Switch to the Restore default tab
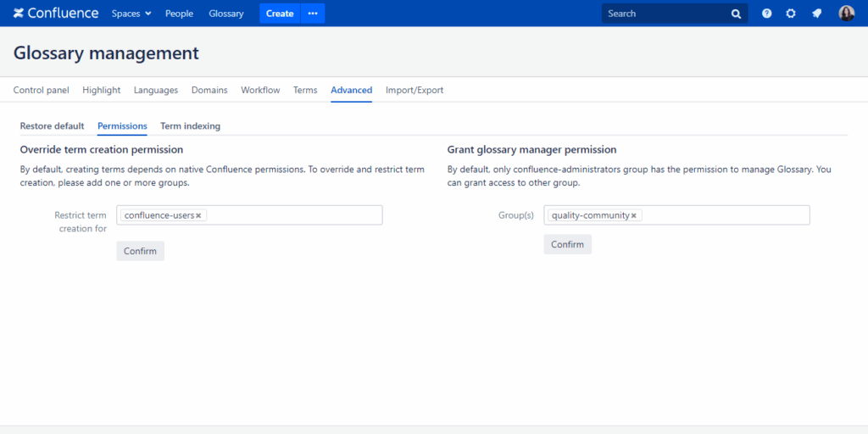Image resolution: width=868 pixels, height=434 pixels. point(52,126)
